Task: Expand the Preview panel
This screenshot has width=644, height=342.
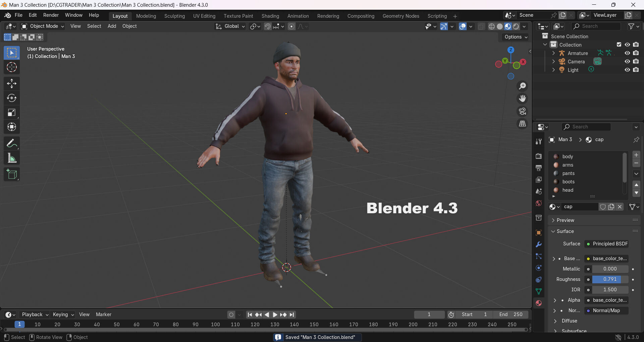Action: [x=594, y=220]
